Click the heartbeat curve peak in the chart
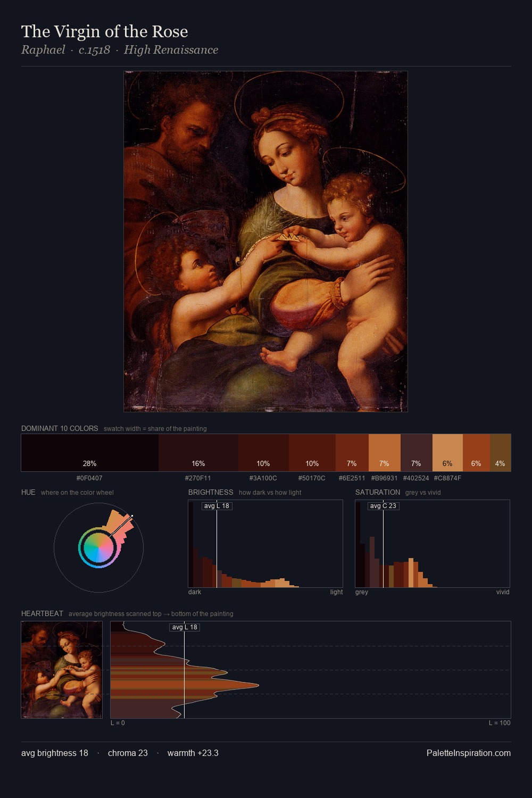The width and height of the screenshot is (532, 798). 258,685
